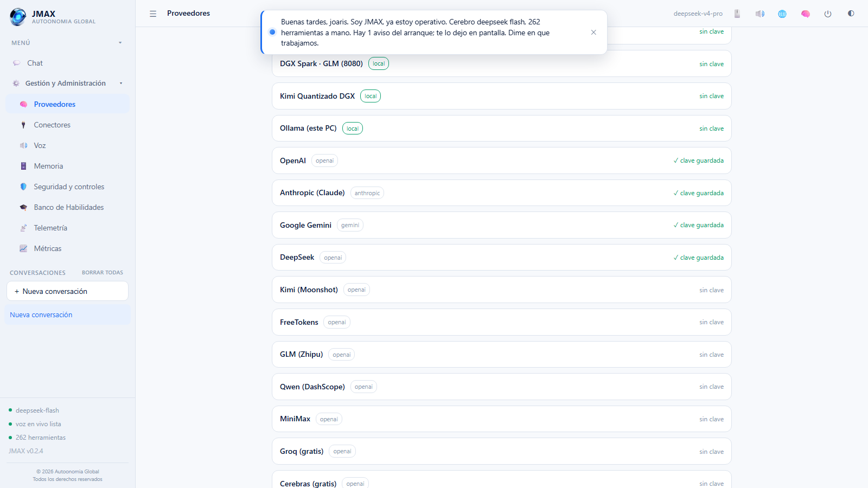Go to Seguridad y controles
The height and width of the screenshot is (488, 868).
[68, 187]
